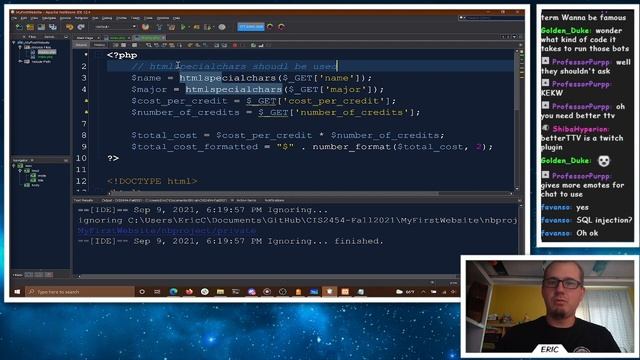Image resolution: width=640 pixels, height=360 pixels.
Task: Open the browser selection globe icon
Action: tap(145, 27)
